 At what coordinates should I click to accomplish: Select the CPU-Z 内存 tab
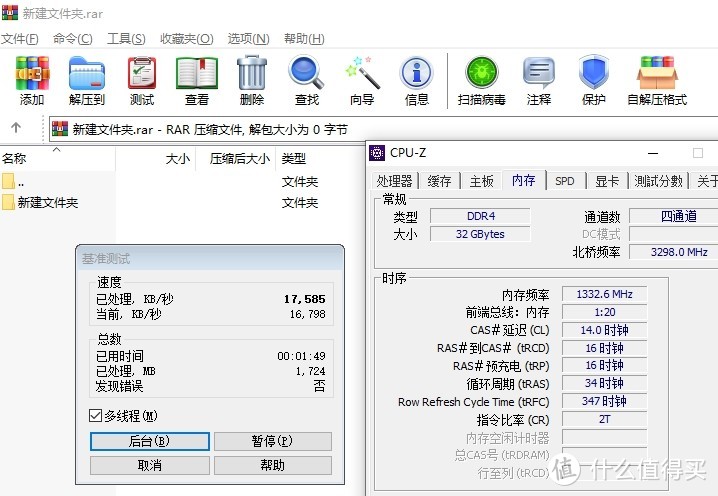524,180
